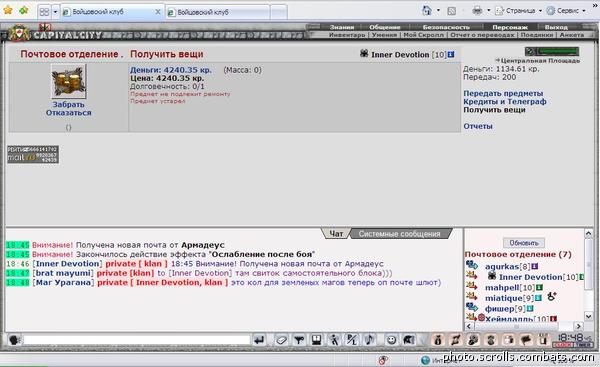Viewport: 600px width, 367px height.
Task: Click the clan emblem beside Inner Devotion in user list
Action: (492, 276)
